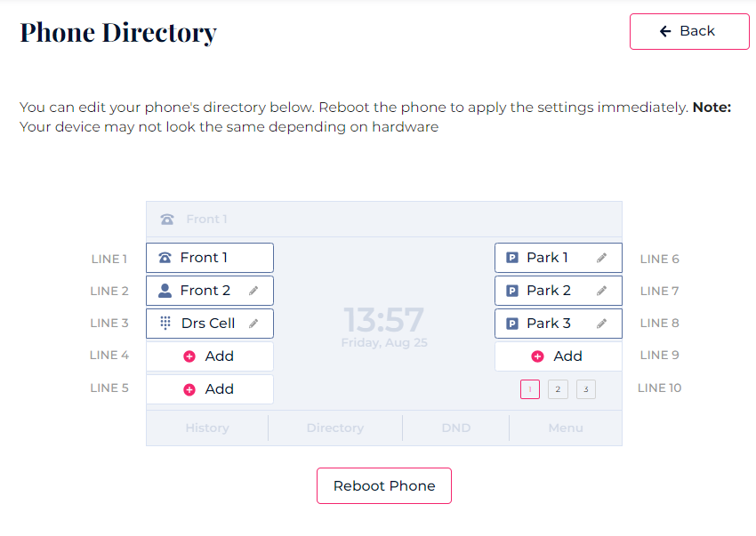Viewport: 756px width, 536px height.
Task: Open the History softkey
Action: click(x=207, y=428)
